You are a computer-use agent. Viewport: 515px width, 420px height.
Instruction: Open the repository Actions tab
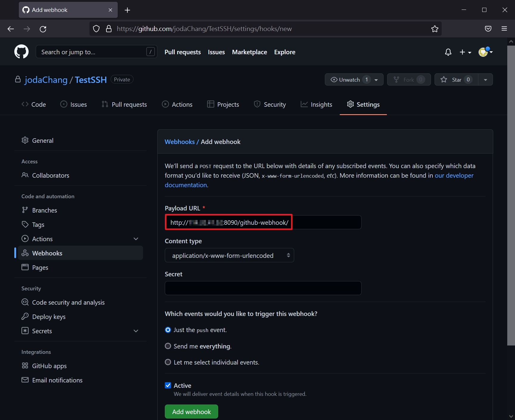177,105
